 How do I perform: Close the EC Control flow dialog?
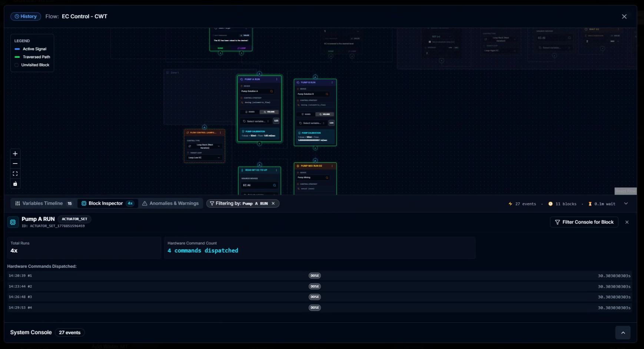point(624,17)
